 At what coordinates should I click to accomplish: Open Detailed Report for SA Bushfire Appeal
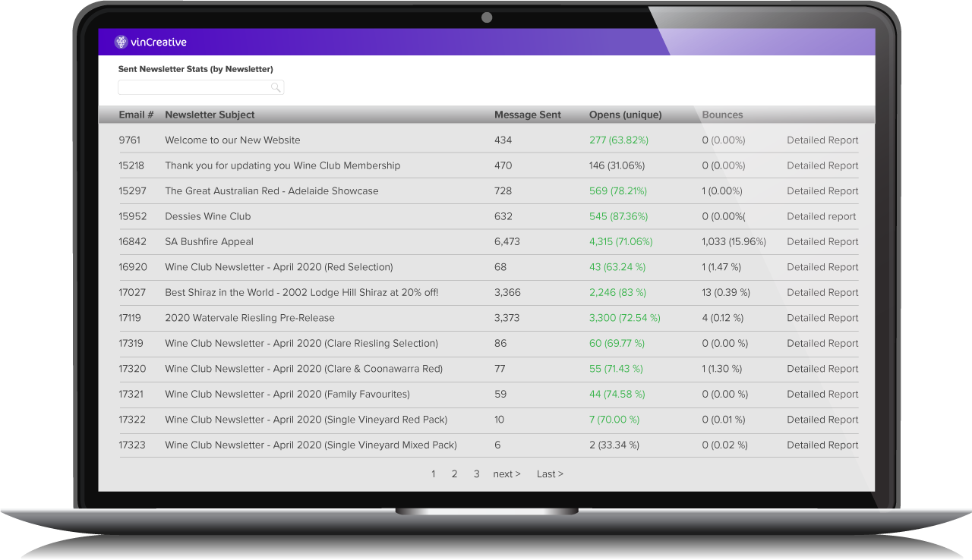pos(822,242)
